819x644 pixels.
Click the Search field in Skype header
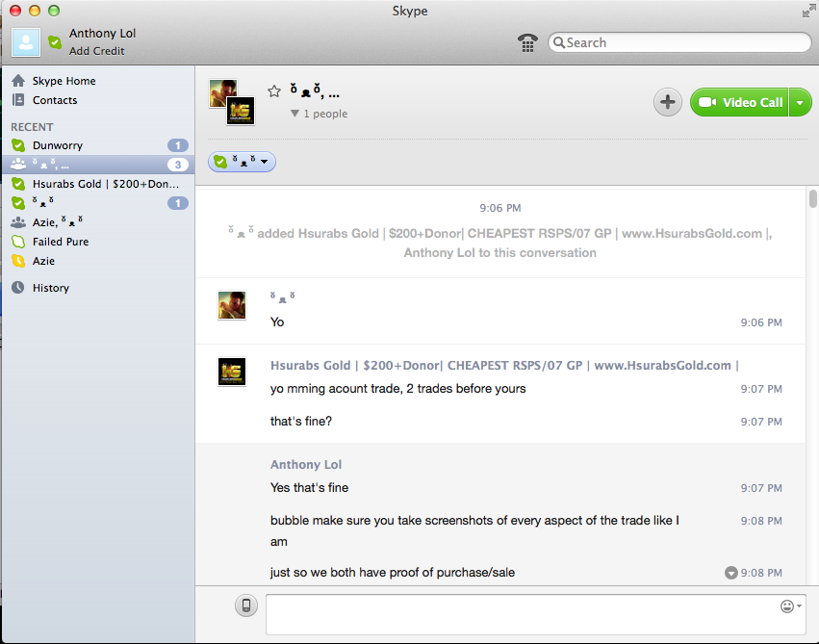679,42
